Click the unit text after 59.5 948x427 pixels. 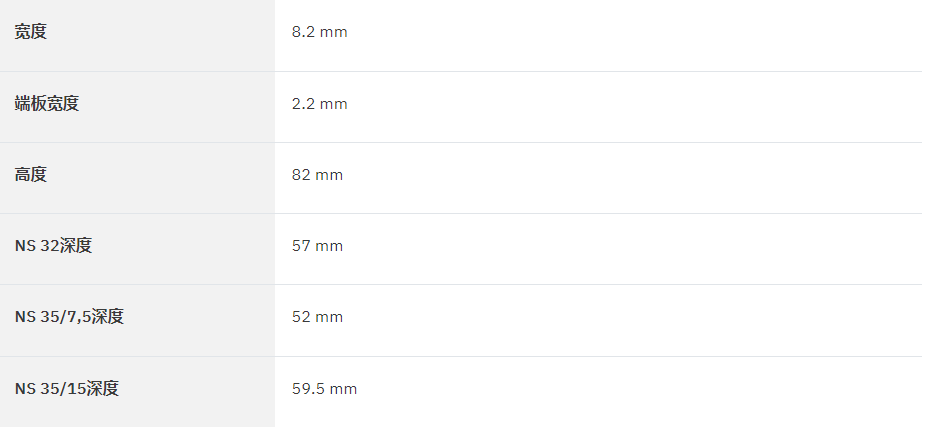pos(343,389)
